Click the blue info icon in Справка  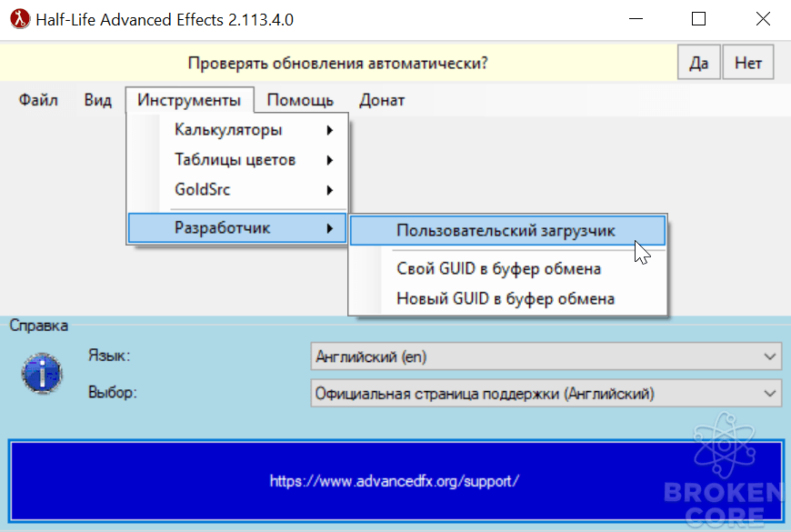(x=42, y=374)
